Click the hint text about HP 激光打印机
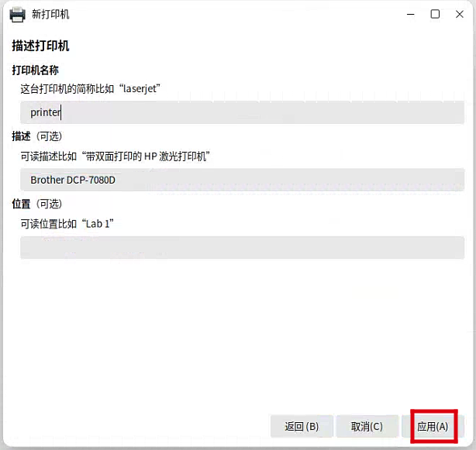Image resolution: width=476 pixels, height=450 pixels. (x=116, y=156)
